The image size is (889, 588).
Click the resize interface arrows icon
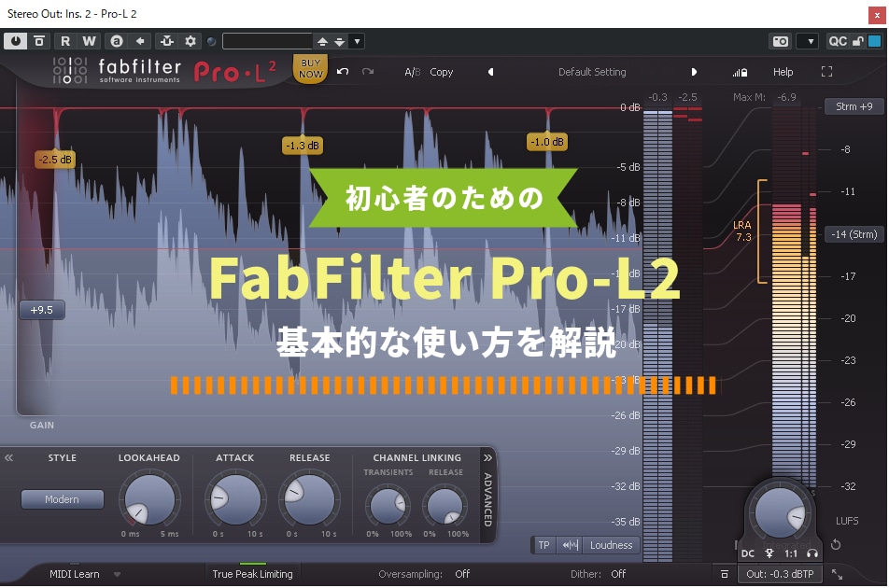tap(837, 574)
